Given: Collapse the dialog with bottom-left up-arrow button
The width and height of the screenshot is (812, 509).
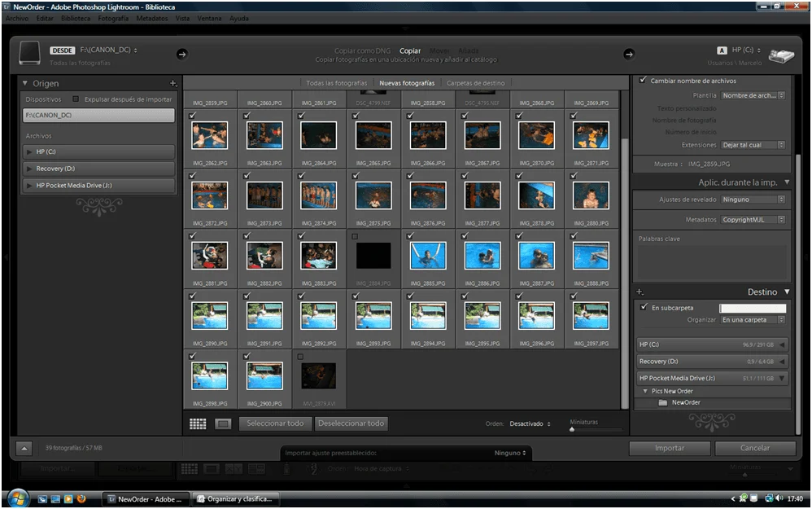Looking at the screenshot, I should pyautogui.click(x=24, y=449).
